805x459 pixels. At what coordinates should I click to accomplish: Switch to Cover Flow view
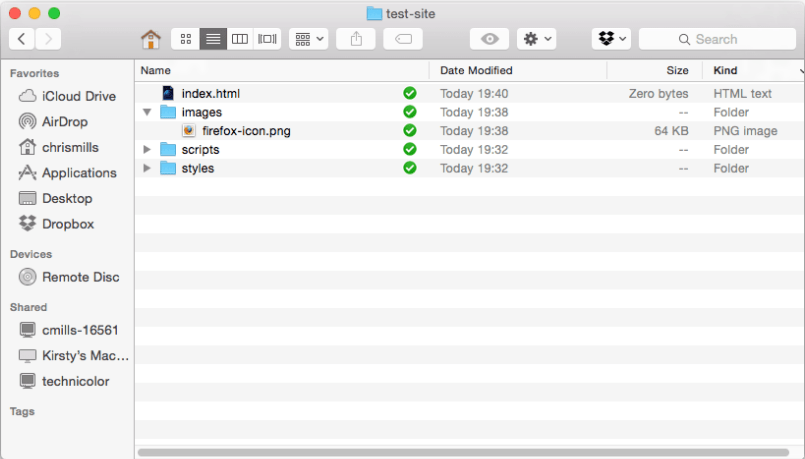click(x=267, y=39)
